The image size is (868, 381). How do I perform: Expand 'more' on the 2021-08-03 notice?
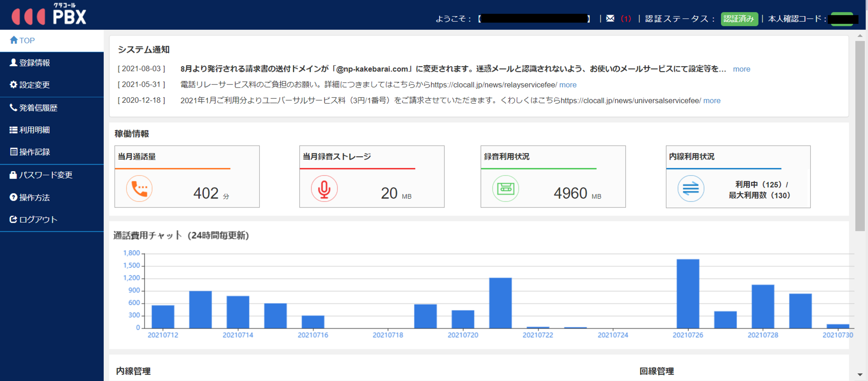tap(741, 69)
